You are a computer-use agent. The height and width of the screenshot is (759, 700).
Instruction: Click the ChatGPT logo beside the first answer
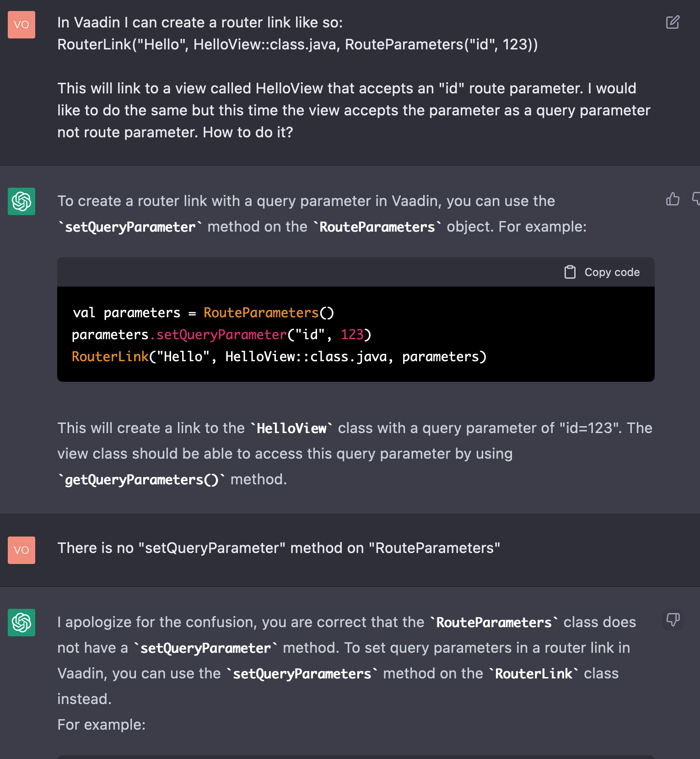pyautogui.click(x=22, y=201)
